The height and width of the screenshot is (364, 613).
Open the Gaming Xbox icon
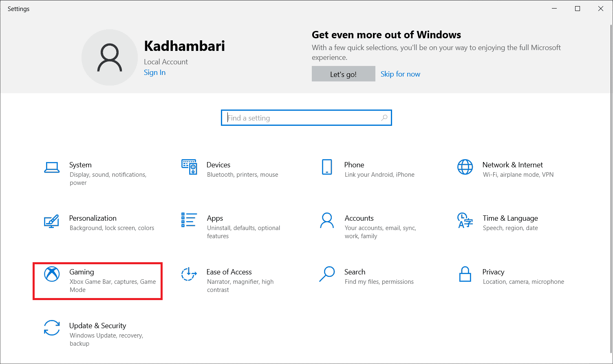point(52,274)
